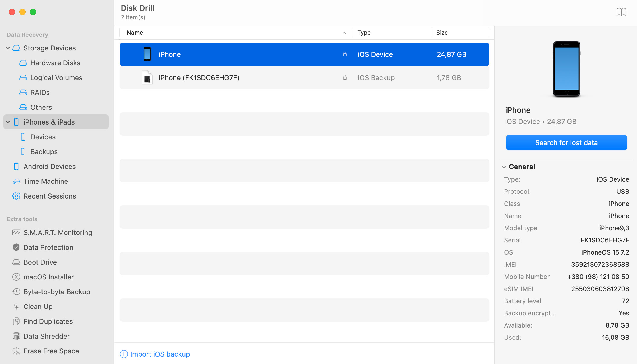Click the macOS Installer icon
The height and width of the screenshot is (364, 637).
tap(16, 277)
